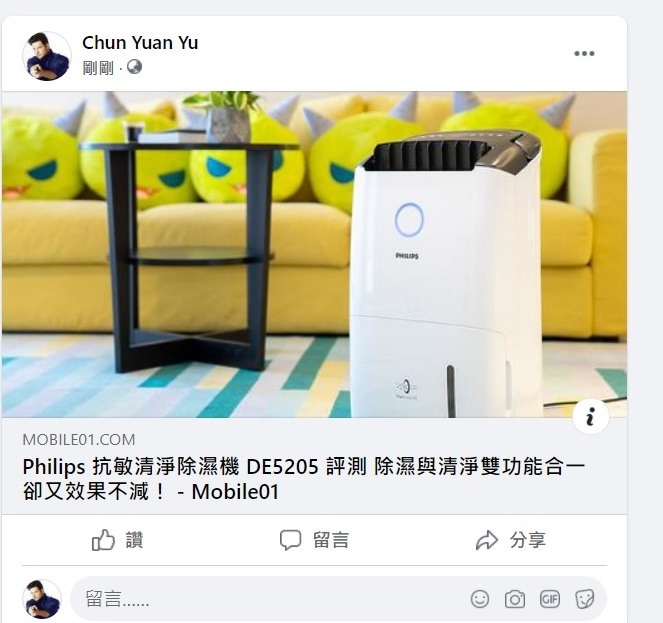
Task: Insert an emoji with the smiley icon
Action: tap(480, 599)
